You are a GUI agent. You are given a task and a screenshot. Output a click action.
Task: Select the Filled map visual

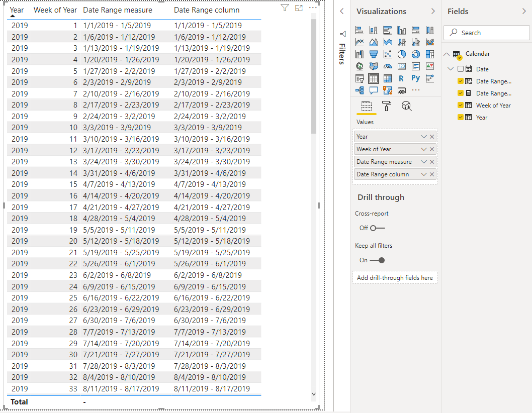pyautogui.click(x=374, y=66)
